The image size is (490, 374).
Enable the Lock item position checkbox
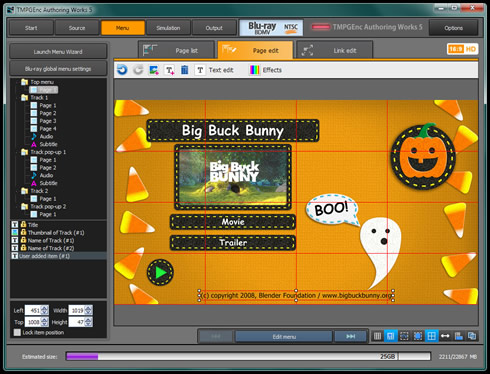click(x=17, y=332)
